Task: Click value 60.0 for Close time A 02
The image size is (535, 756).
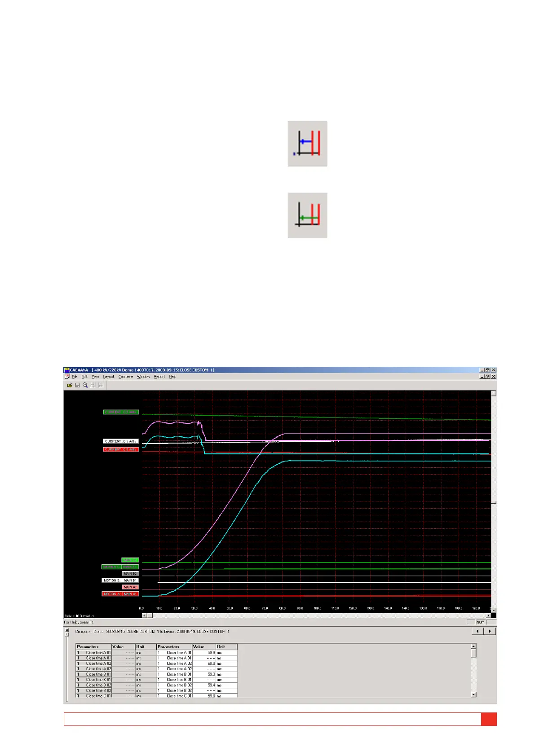Action: (204, 664)
